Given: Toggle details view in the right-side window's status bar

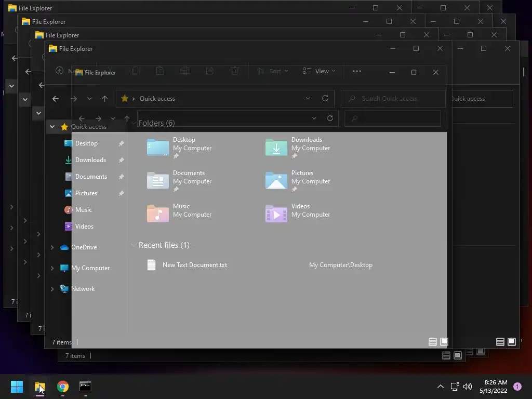Looking at the screenshot, I should point(500,342).
